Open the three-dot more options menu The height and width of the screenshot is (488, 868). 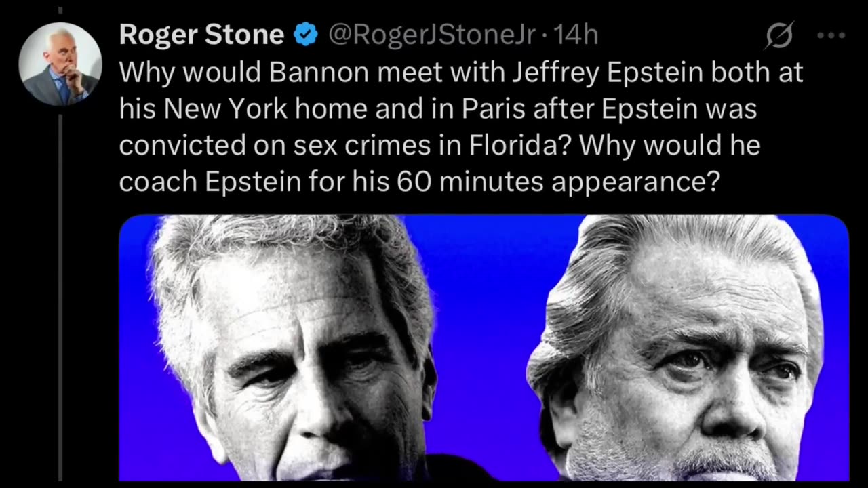click(x=831, y=35)
